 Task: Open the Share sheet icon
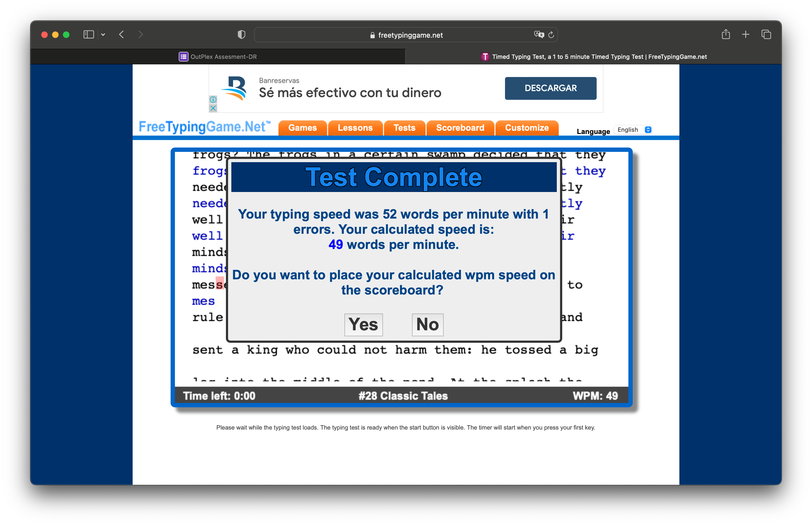725,34
